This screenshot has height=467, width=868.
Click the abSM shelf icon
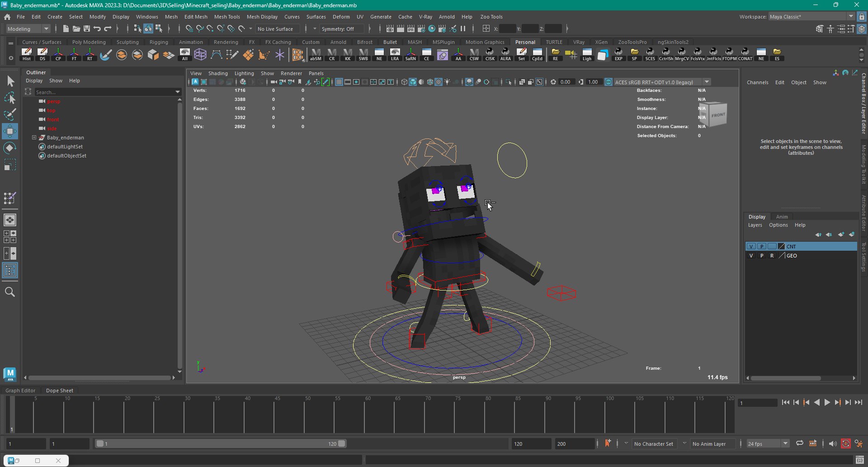tap(316, 54)
